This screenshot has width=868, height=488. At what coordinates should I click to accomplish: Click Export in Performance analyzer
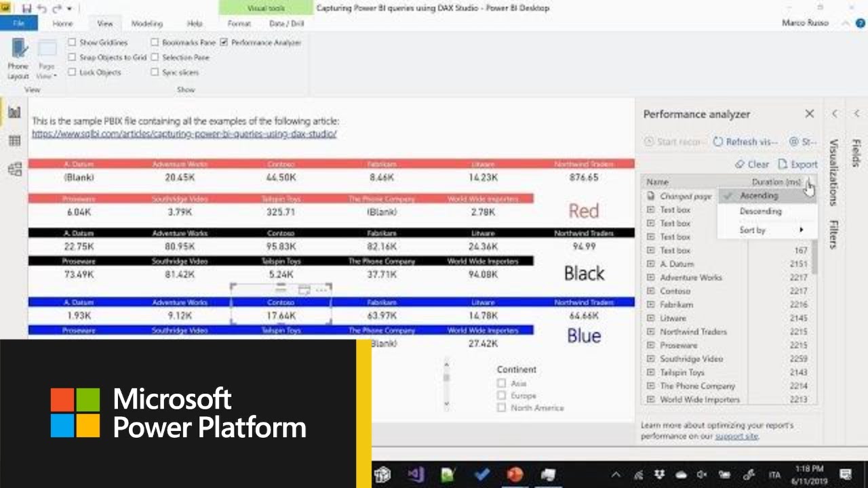[x=797, y=164]
